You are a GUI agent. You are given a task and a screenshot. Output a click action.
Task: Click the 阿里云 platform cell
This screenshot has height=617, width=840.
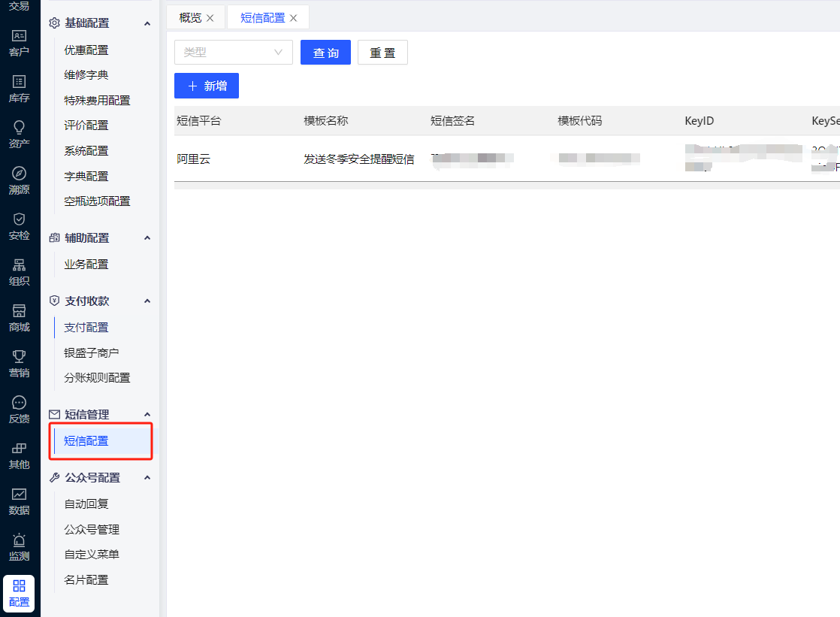click(x=193, y=159)
